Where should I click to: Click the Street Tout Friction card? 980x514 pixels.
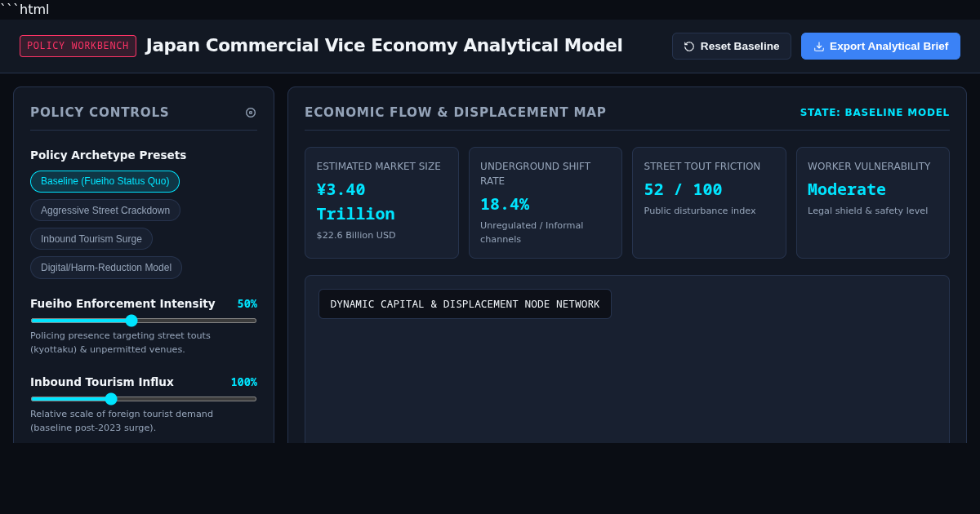tap(709, 202)
